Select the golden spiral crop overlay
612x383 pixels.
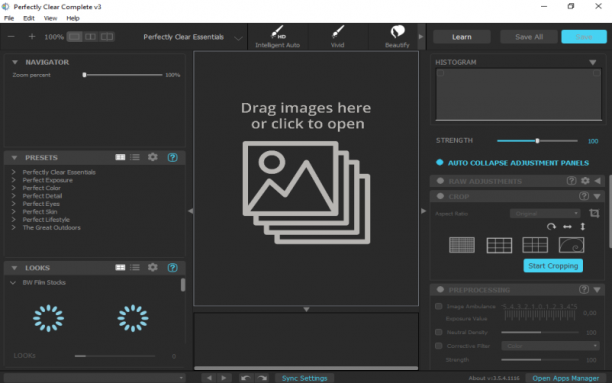point(571,245)
